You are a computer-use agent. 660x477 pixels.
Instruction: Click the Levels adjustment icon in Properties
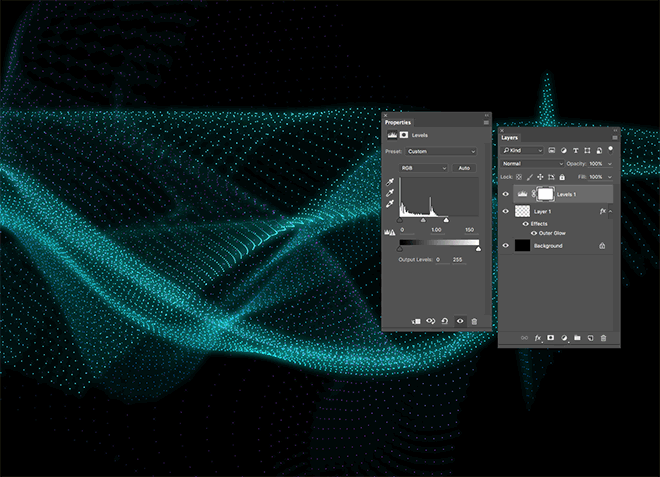pyautogui.click(x=392, y=135)
